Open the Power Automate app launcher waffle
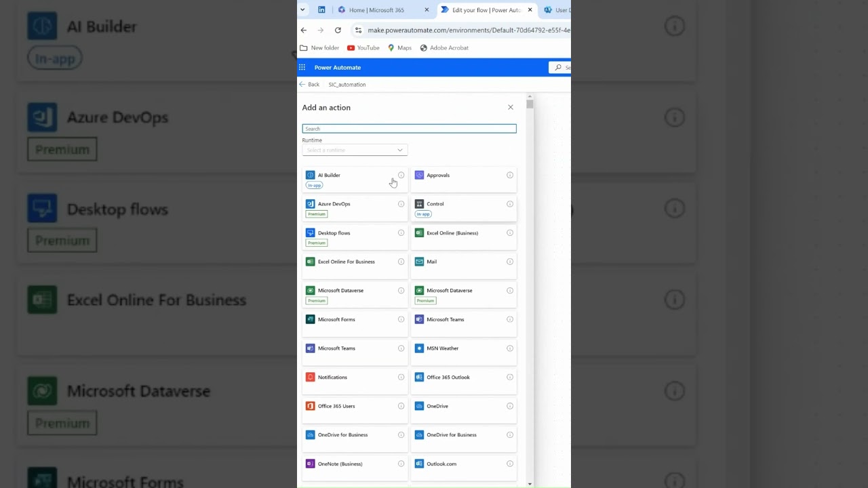Image resolution: width=868 pixels, height=488 pixels. (302, 67)
